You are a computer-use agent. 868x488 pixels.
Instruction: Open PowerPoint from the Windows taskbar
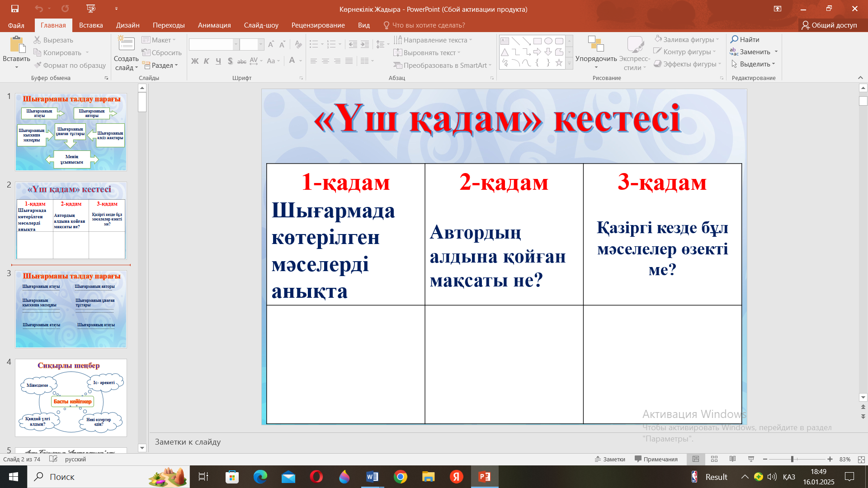[x=484, y=477]
